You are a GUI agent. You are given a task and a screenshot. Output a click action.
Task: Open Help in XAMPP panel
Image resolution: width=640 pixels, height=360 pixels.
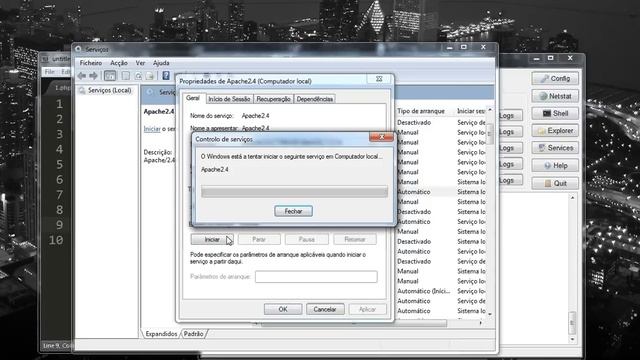pos(555,165)
